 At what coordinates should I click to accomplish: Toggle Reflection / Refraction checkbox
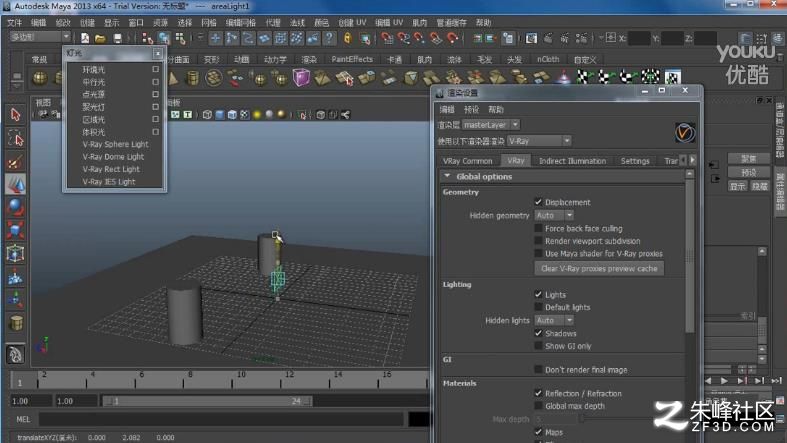tap(539, 393)
